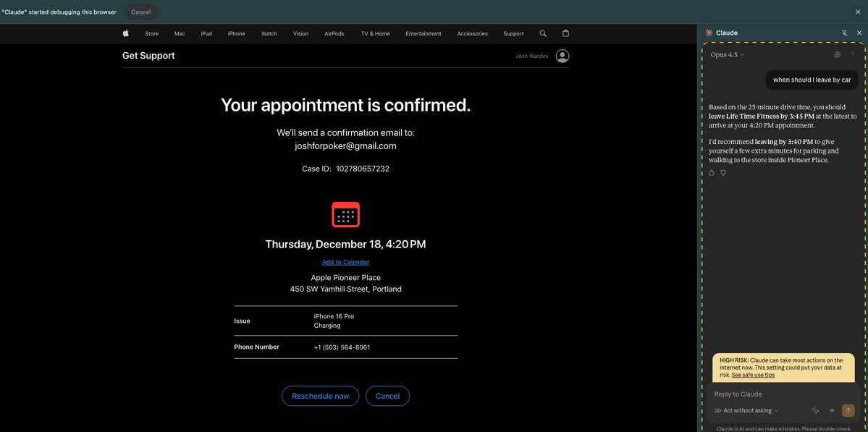Click the 'Charging' issue detail text

pyautogui.click(x=327, y=326)
